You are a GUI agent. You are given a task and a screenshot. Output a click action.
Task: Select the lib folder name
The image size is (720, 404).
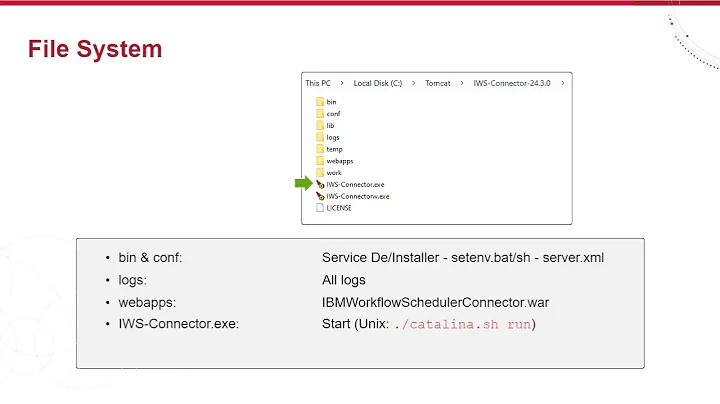[330, 126]
